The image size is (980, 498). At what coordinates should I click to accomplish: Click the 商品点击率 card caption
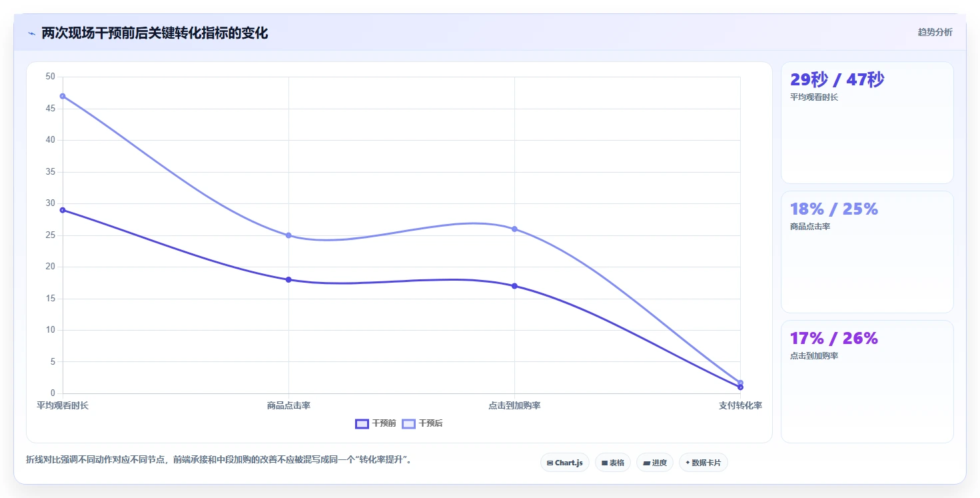click(x=810, y=227)
